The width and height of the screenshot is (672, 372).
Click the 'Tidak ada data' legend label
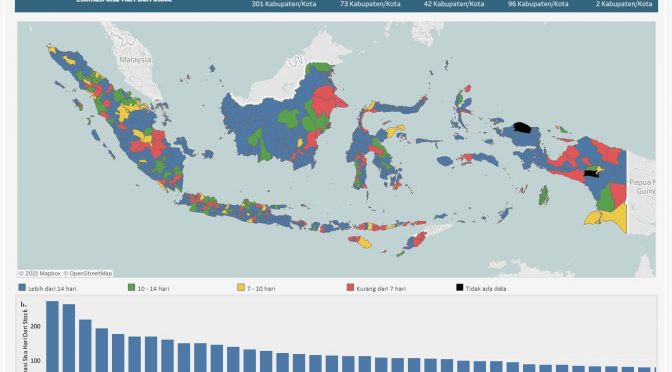(486, 289)
